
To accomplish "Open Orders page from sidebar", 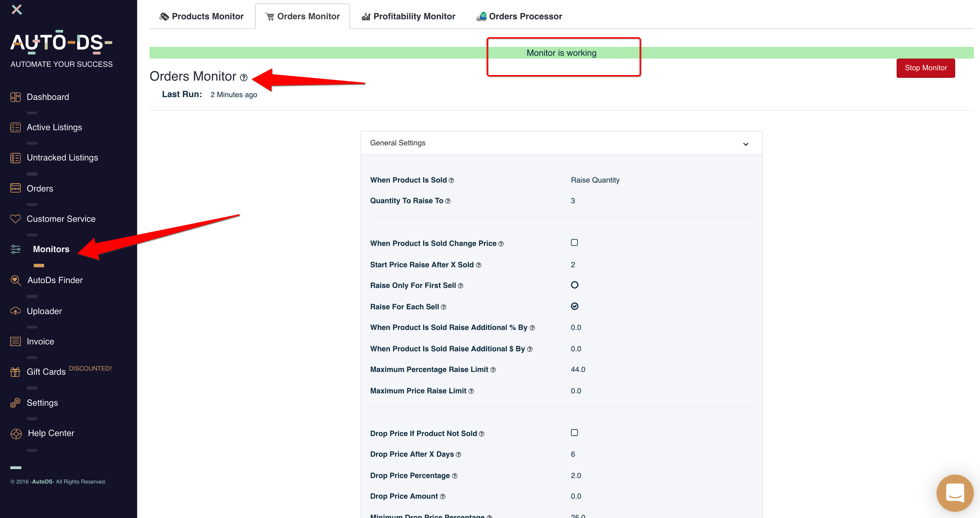I will 40,189.
